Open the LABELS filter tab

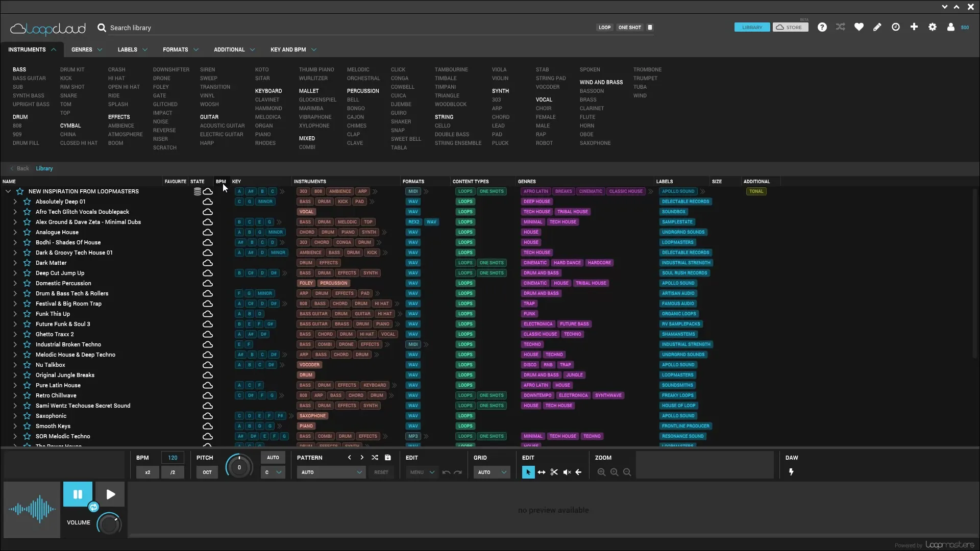point(133,49)
